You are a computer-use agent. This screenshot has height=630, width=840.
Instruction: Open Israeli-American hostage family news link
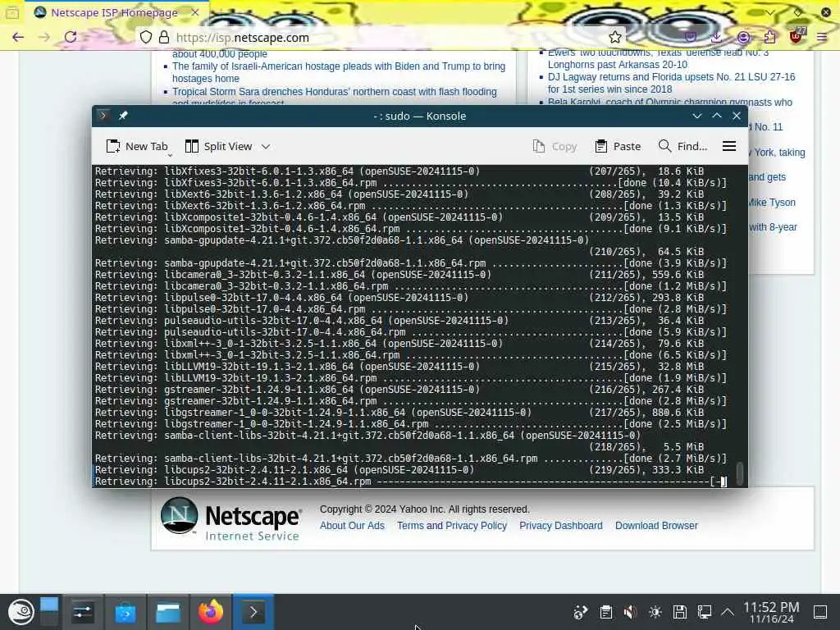pyautogui.click(x=339, y=72)
